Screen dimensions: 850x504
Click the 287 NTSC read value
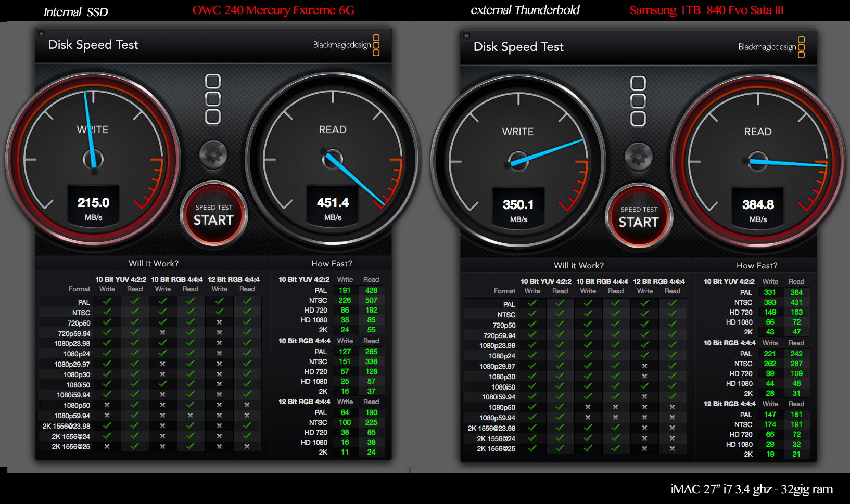[796, 364]
